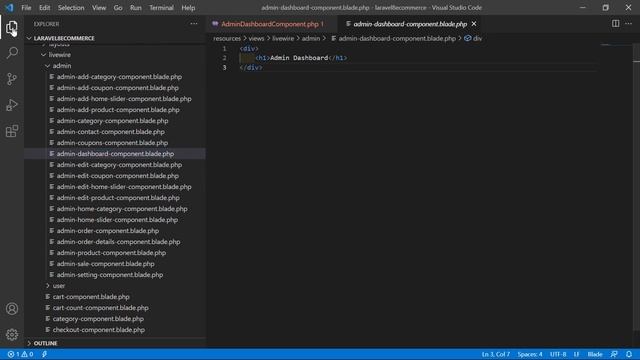640x360 pixels.
Task: Select admin-dashboard-component.blade.php in explorer
Action: pos(115,154)
